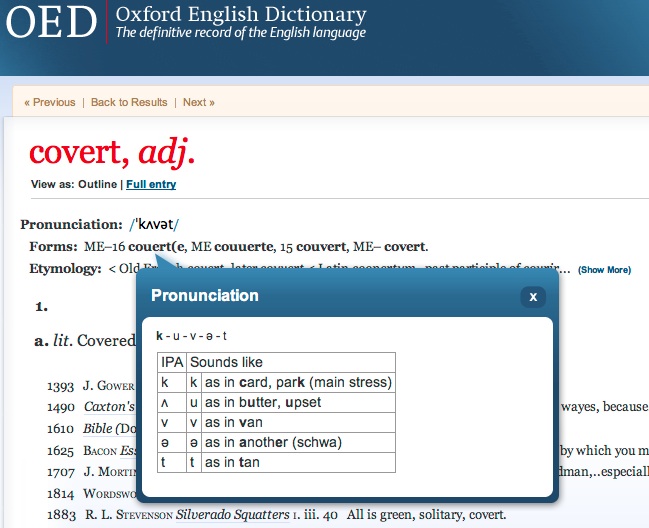Image resolution: width=649 pixels, height=528 pixels.
Task: Click the IPA column header
Action: [x=172, y=362]
